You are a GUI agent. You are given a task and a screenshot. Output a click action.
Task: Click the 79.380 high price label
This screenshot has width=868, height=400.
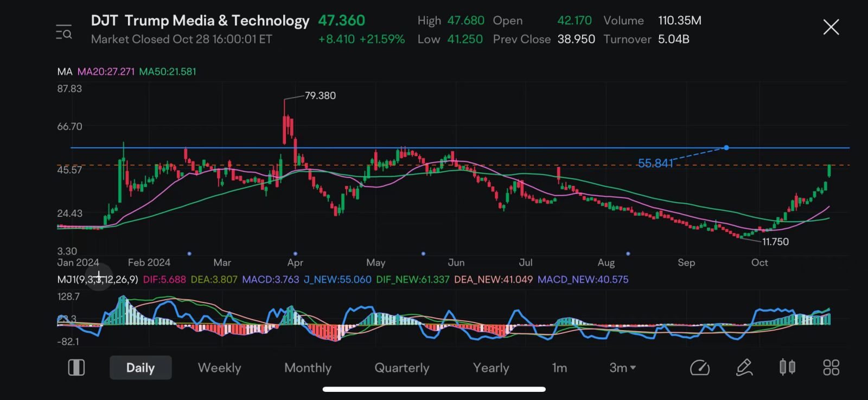click(x=320, y=96)
